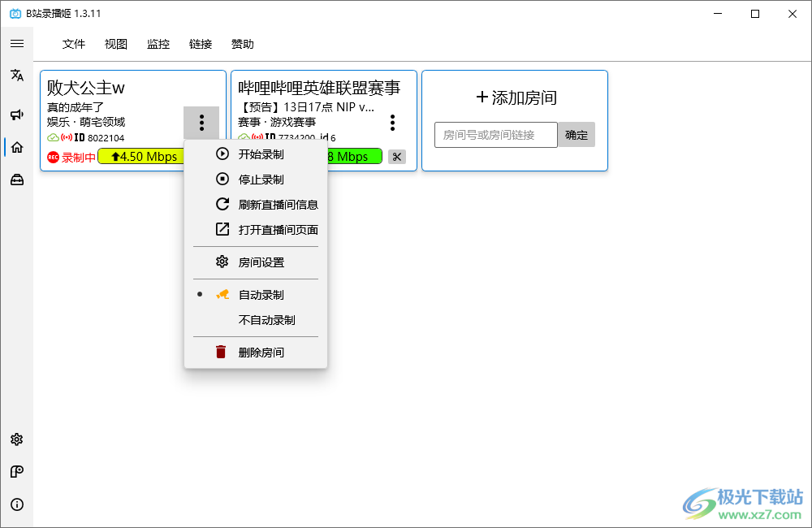Open the announcements megaphone sidebar icon

click(17, 115)
